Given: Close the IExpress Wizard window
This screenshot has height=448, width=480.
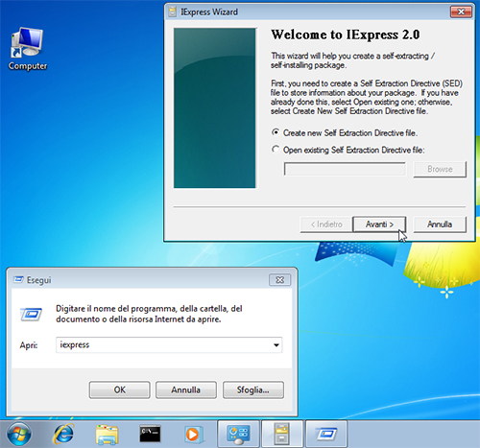Looking at the screenshot, I should [x=461, y=12].
